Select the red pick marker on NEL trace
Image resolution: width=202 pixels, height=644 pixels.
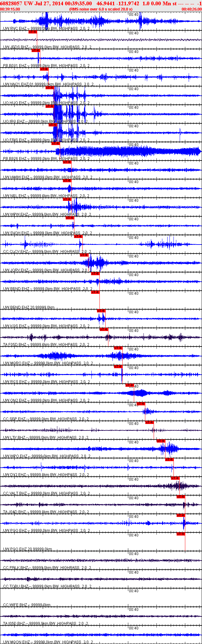click(x=67, y=181)
